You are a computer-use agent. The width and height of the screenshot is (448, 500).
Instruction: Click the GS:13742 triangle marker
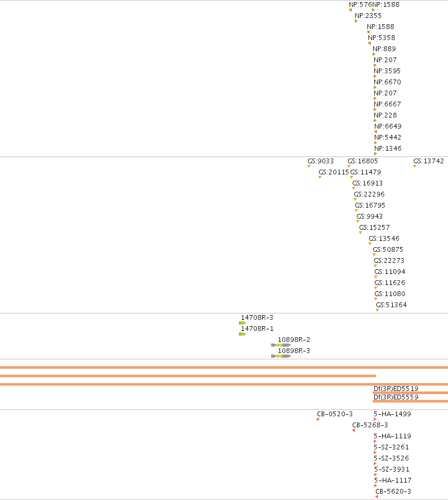(x=415, y=166)
